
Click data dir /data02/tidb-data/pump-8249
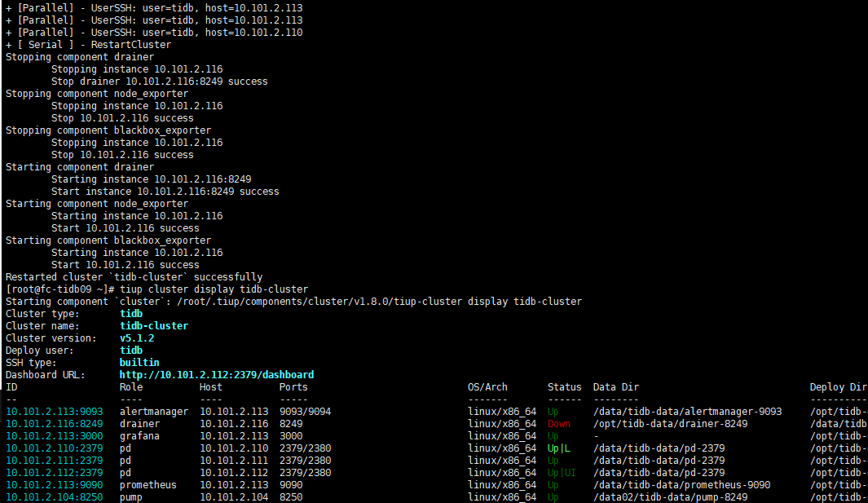click(671, 497)
